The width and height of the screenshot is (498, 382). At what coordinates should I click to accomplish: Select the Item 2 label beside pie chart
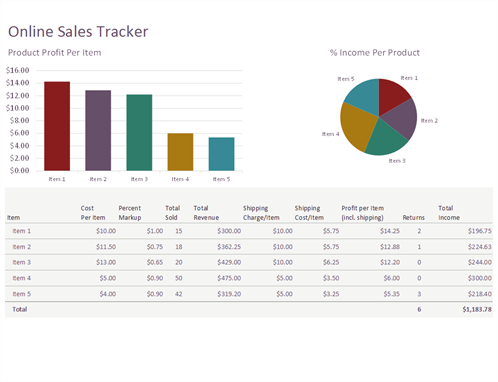429,121
